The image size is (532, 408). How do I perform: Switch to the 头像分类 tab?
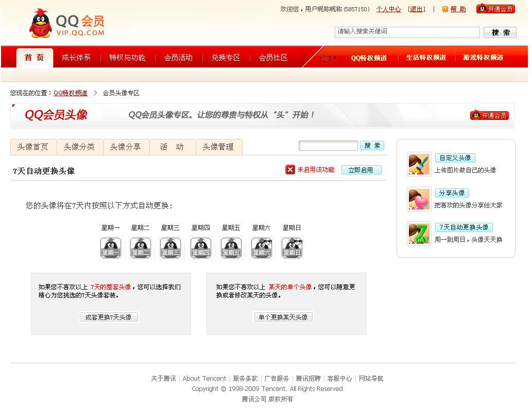[x=79, y=147]
